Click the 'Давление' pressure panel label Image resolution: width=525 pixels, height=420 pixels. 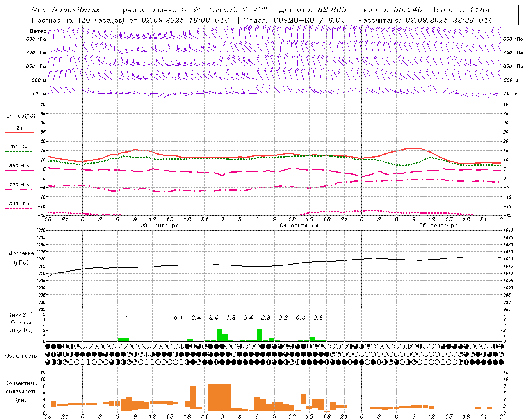coord(21,253)
